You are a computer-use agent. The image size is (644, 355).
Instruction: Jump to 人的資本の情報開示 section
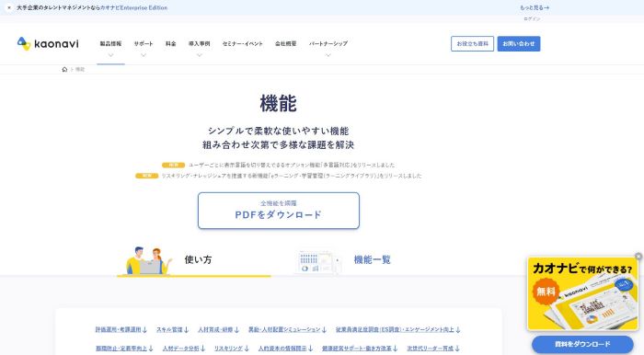285,348
